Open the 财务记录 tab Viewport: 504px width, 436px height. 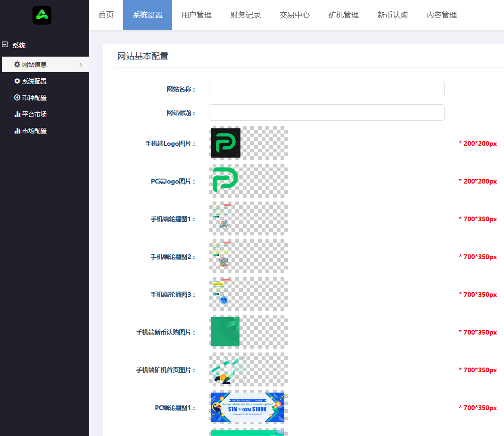pyautogui.click(x=245, y=15)
